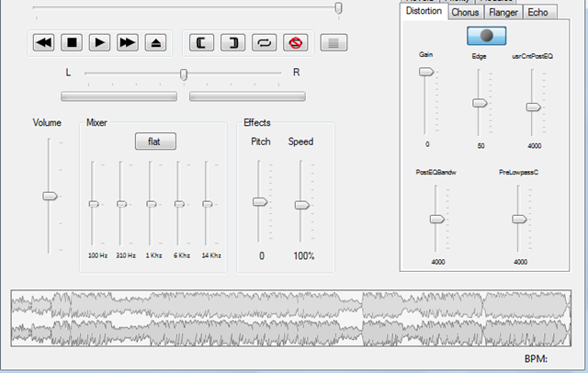Open the playlist lines button
Viewport: 588px width, 373px height.
[x=334, y=42]
